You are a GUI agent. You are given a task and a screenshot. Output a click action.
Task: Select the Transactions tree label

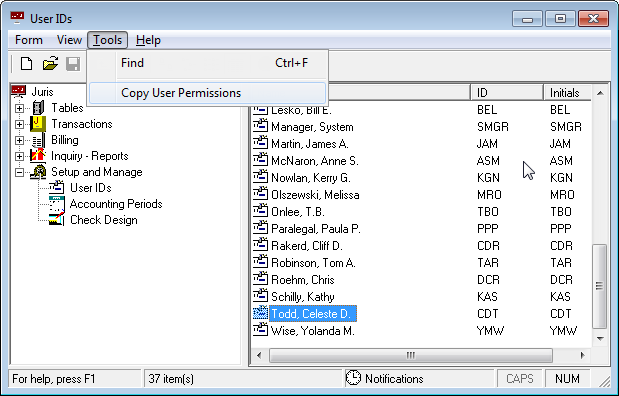(x=82, y=124)
